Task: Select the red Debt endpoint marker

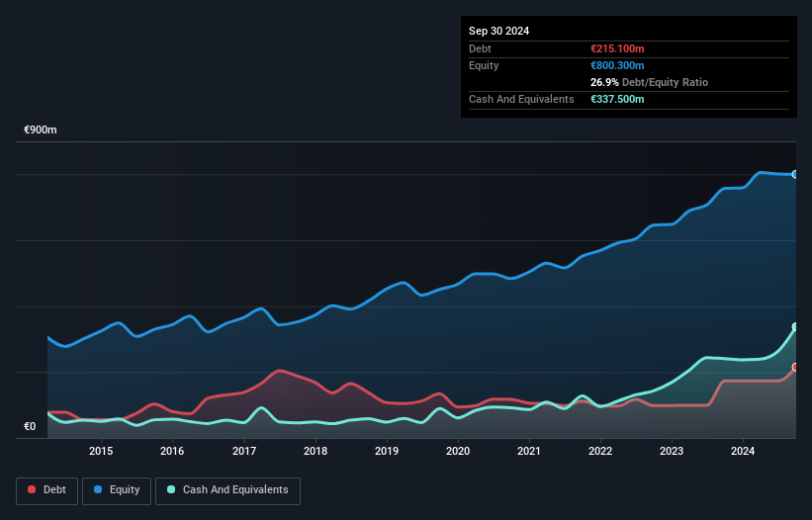Action: [x=795, y=367]
